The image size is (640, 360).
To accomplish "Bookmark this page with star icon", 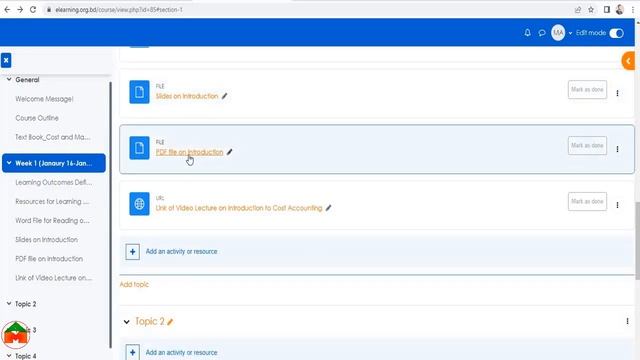I will [591, 10].
